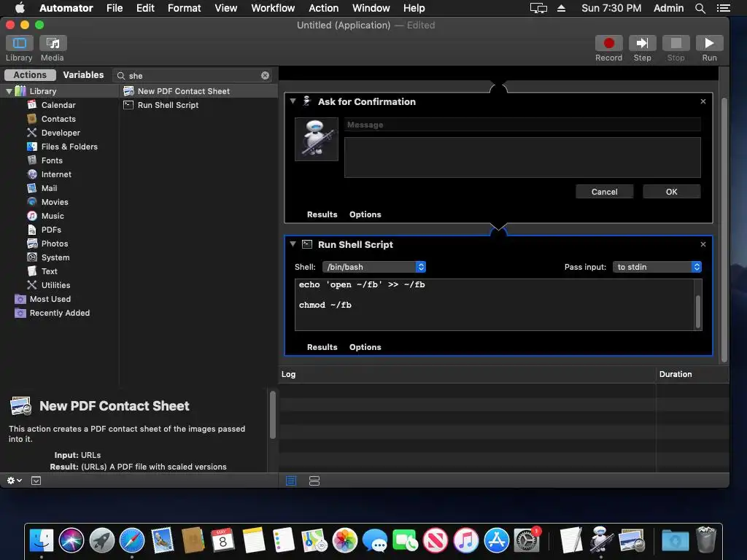
Task: Open the Apple menu
Action: tap(20, 8)
